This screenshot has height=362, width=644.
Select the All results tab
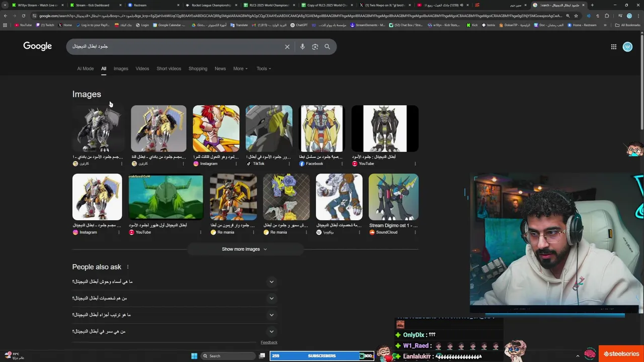pyautogui.click(x=104, y=68)
